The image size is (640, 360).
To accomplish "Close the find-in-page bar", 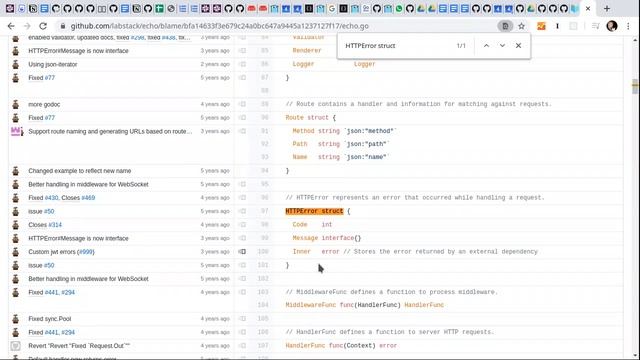I will pyautogui.click(x=518, y=46).
